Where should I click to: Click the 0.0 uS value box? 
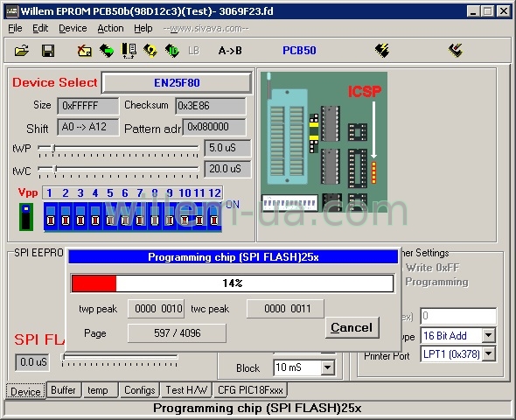[32, 362]
